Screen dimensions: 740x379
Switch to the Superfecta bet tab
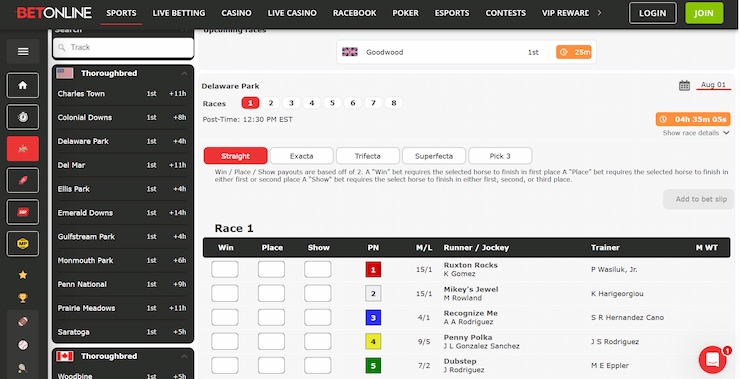[x=434, y=156]
